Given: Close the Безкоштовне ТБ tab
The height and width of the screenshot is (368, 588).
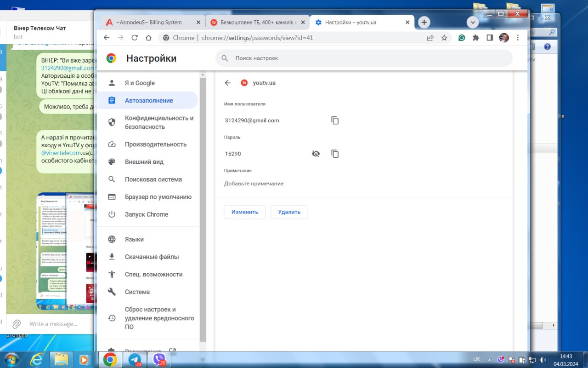Looking at the screenshot, I should 303,22.
